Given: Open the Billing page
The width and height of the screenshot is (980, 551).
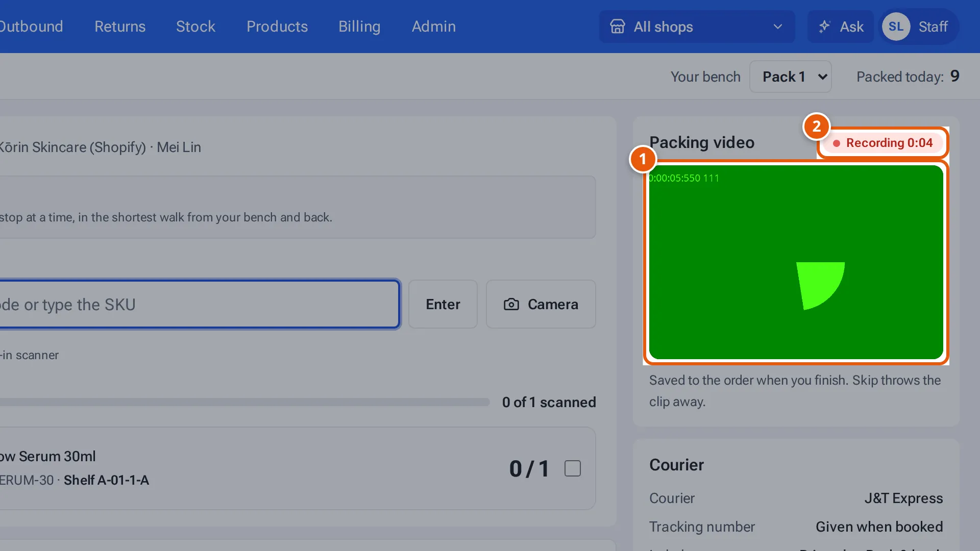Looking at the screenshot, I should click(x=359, y=27).
